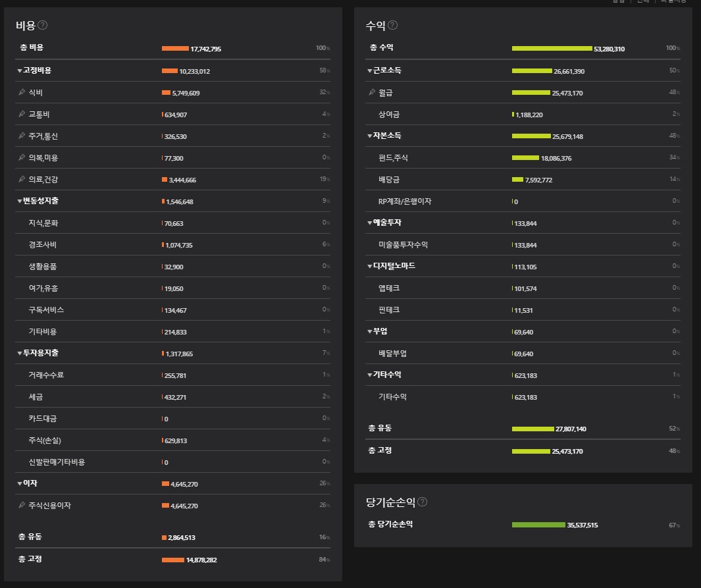Click the pin icon beside 식비
Image resolution: width=701 pixels, height=588 pixels.
(22, 92)
